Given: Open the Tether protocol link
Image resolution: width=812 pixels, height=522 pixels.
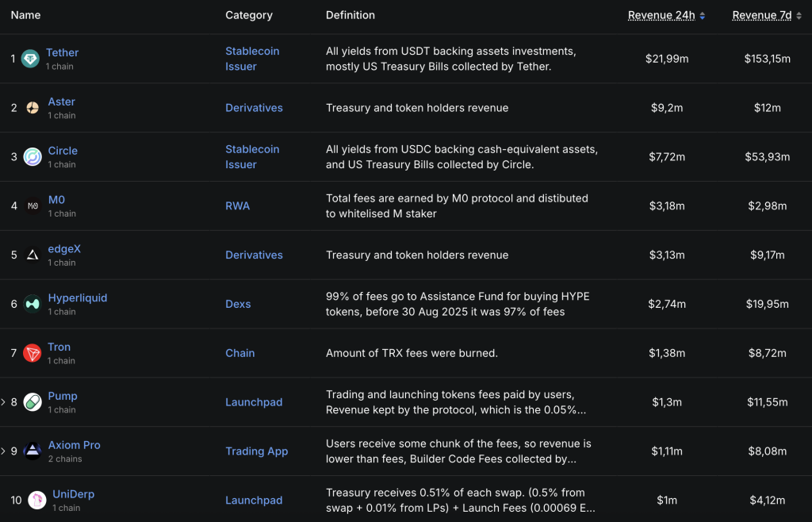Looking at the screenshot, I should pos(62,52).
